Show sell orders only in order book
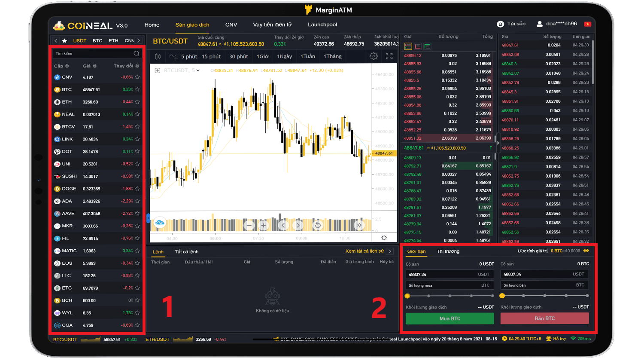Viewport: 644px width, 358px height. [418, 46]
